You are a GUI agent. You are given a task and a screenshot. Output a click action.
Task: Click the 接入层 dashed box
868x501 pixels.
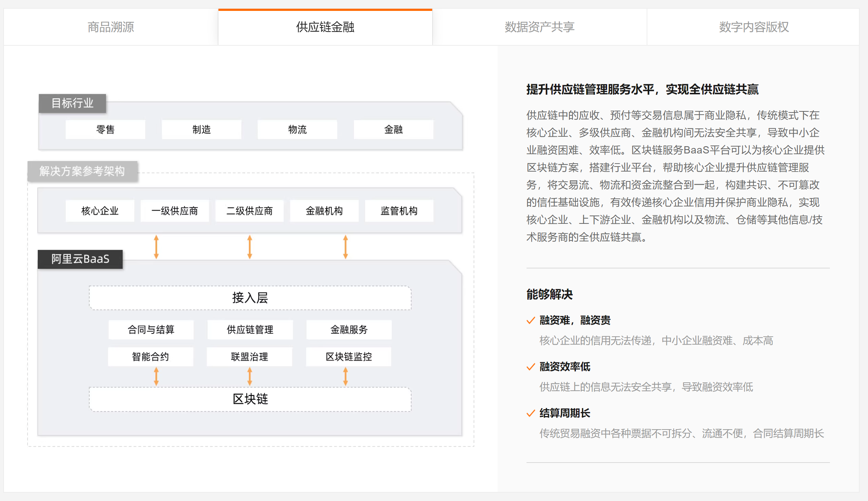click(250, 298)
